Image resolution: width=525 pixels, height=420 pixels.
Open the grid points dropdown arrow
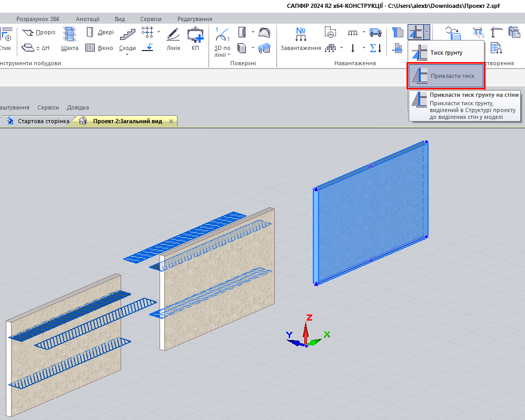pyautogui.click(x=159, y=32)
